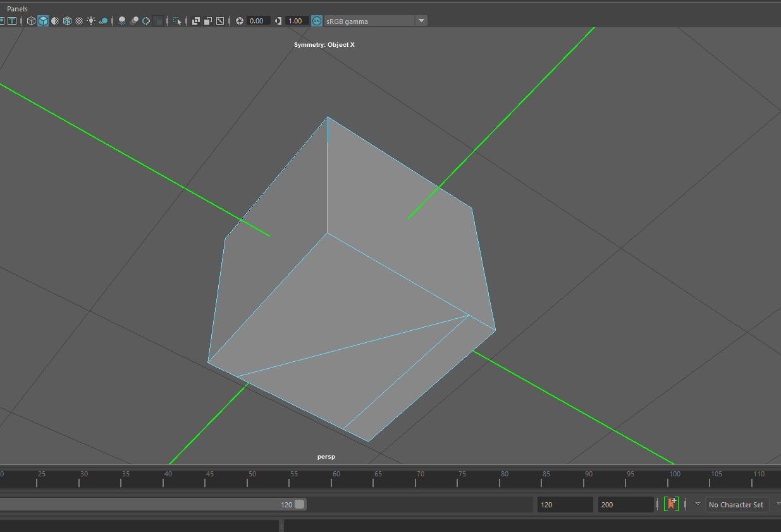Viewport: 781px width, 532px height.
Task: Click the bookmark icon beside the range fields
Action: click(671, 504)
